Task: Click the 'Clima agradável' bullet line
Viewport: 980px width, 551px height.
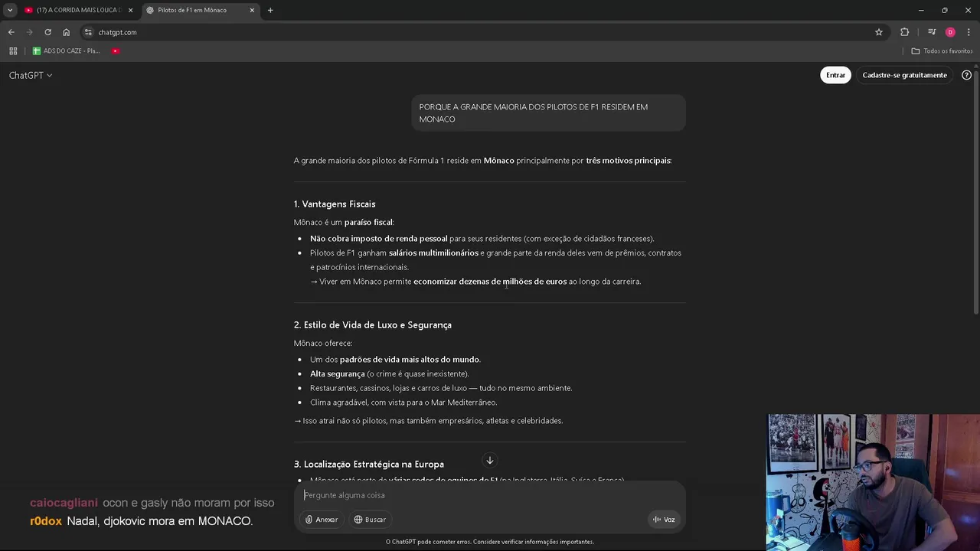Action: click(x=403, y=403)
